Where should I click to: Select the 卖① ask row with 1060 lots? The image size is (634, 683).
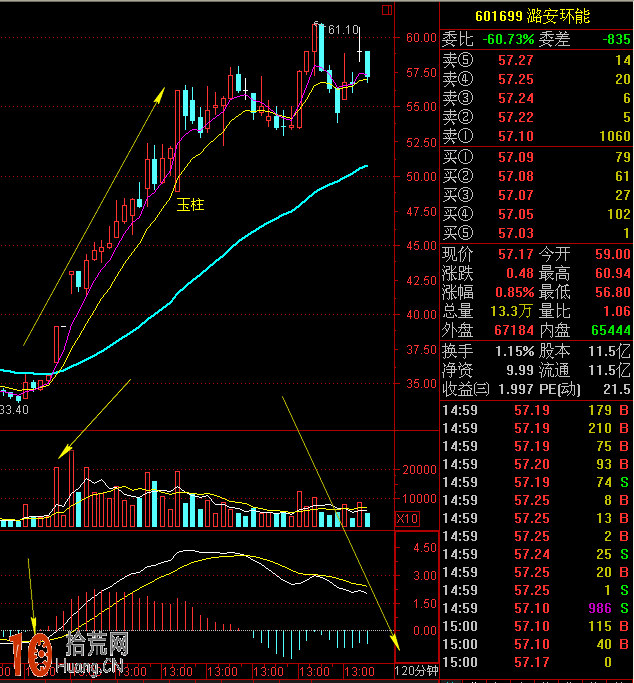(x=536, y=136)
